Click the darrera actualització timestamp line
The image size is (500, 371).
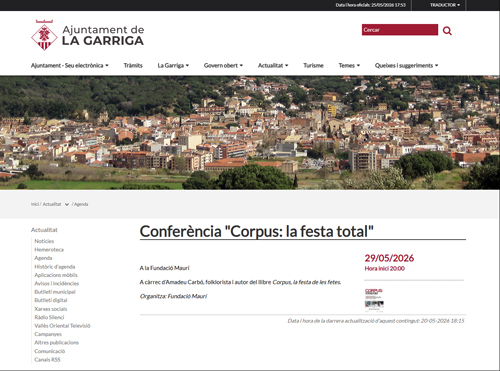[376, 321]
